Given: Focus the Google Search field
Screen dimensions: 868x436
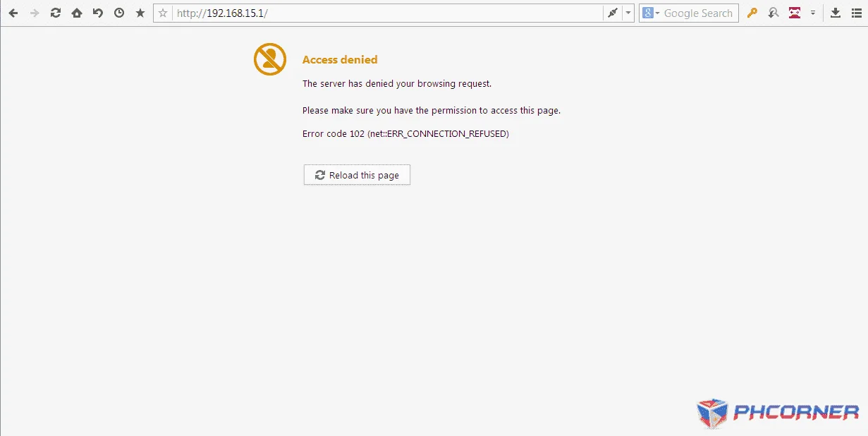Looking at the screenshot, I should pos(699,13).
